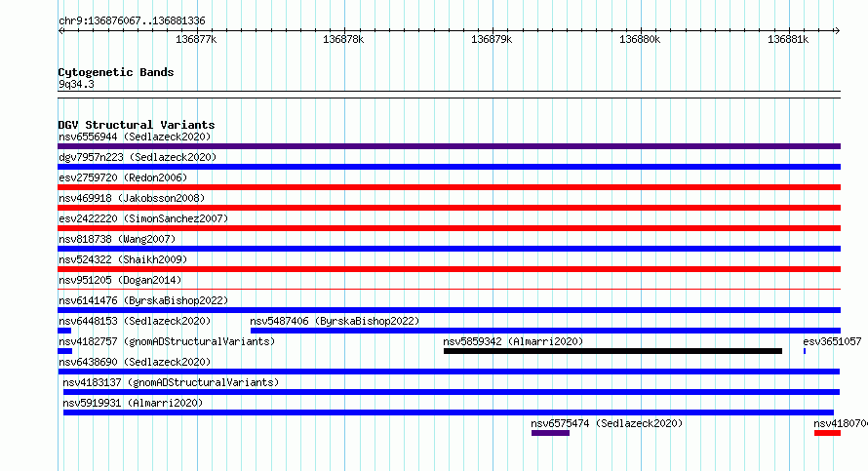Open the nsv5859342 (Almarri2020) label
868x471 pixels.
[513, 341]
